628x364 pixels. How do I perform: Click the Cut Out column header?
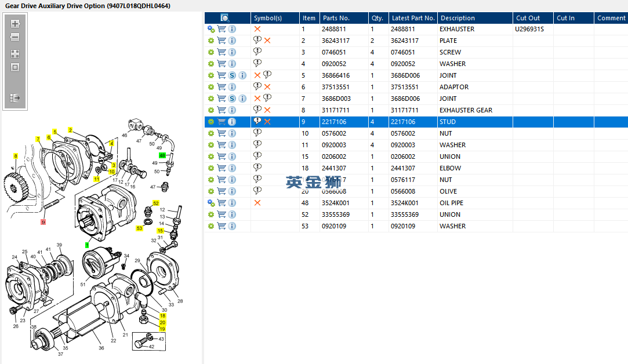click(533, 18)
